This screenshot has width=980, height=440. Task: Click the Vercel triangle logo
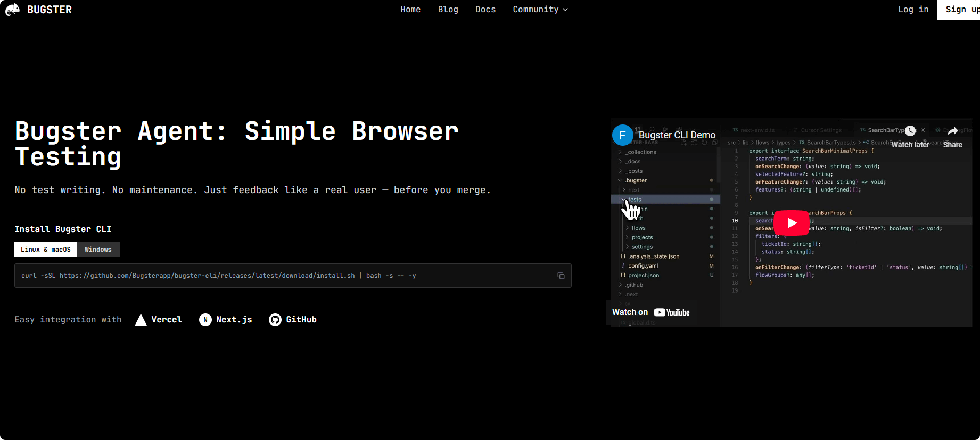coord(141,320)
